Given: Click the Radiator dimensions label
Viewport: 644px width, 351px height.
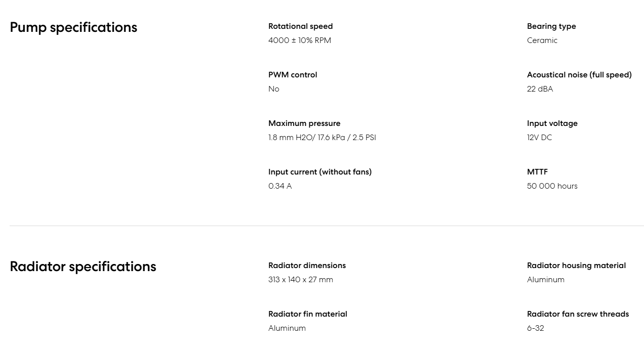Looking at the screenshot, I should [307, 266].
